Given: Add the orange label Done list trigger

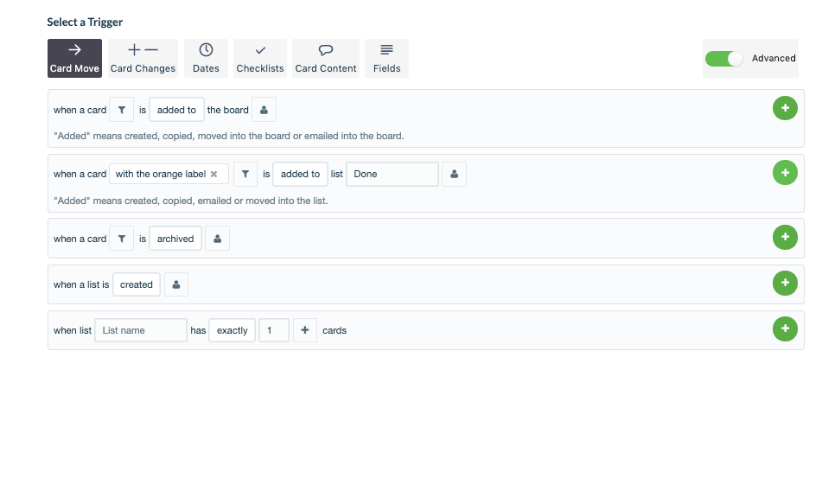Looking at the screenshot, I should (x=785, y=172).
